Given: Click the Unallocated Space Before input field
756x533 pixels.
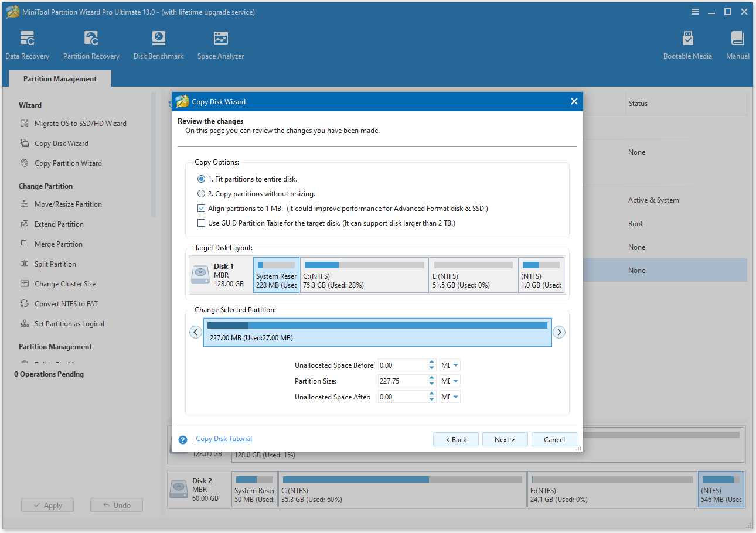Looking at the screenshot, I should [401, 364].
